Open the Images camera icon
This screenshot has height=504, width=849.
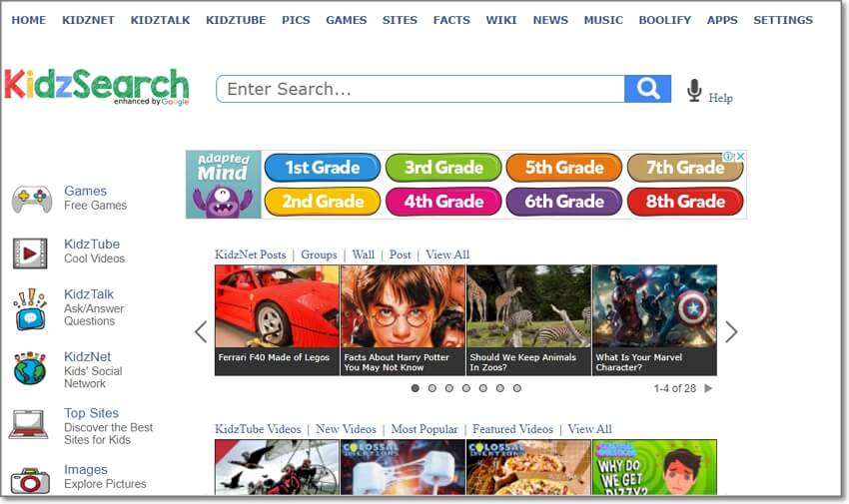click(30, 480)
